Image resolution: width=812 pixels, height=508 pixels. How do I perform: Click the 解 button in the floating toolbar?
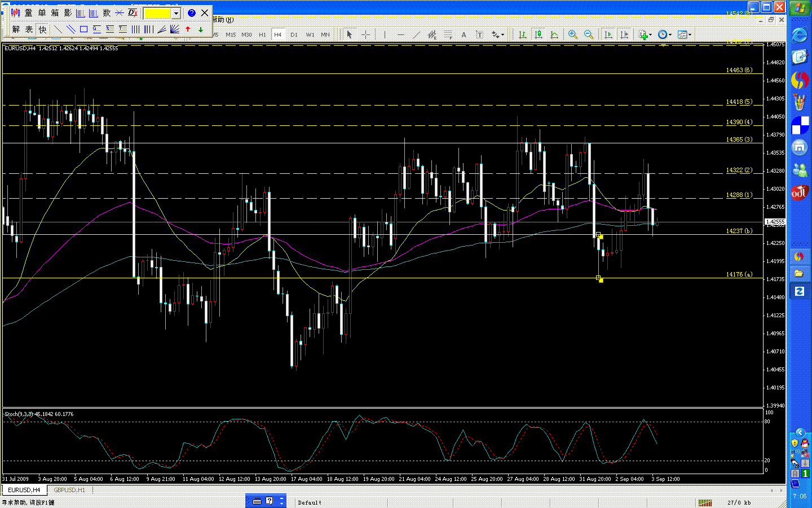pyautogui.click(x=16, y=29)
